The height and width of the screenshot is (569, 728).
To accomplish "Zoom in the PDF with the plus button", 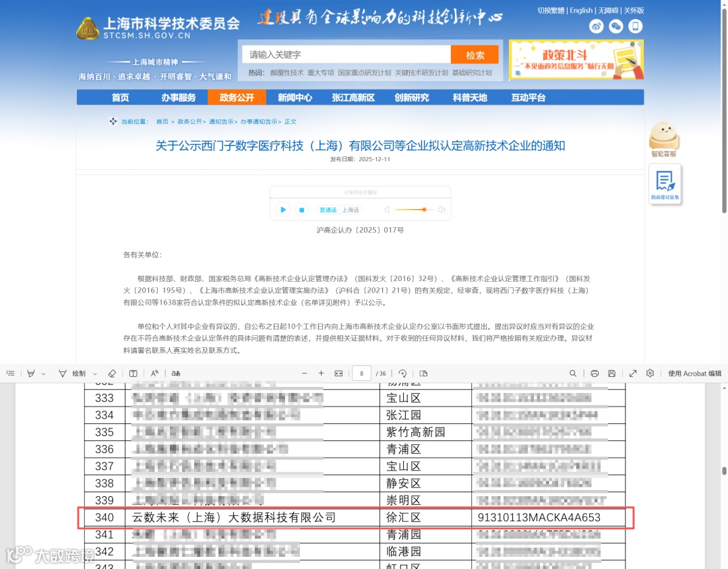I will point(322,373).
